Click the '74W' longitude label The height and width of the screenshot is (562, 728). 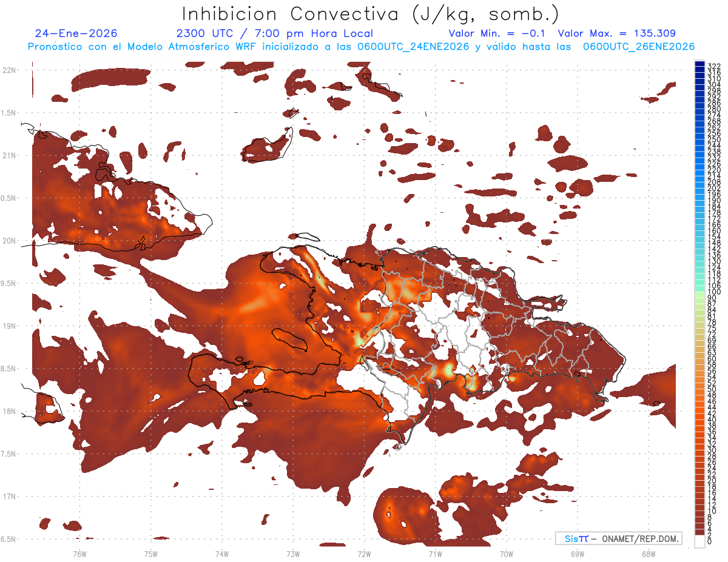(222, 554)
